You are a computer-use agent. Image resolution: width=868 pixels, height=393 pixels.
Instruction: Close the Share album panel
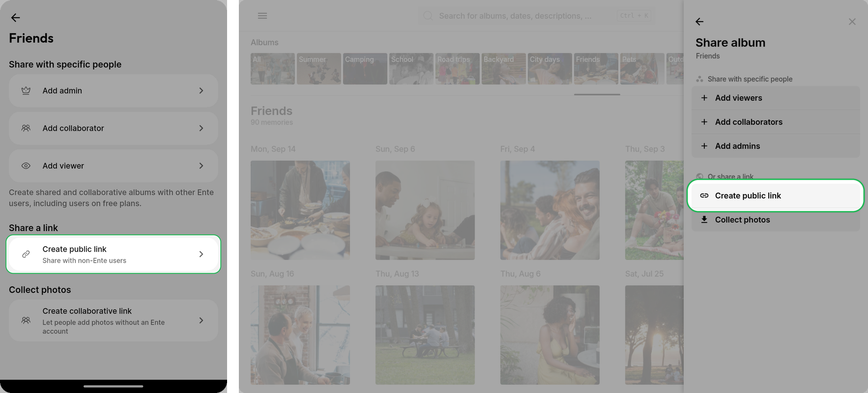tap(852, 22)
